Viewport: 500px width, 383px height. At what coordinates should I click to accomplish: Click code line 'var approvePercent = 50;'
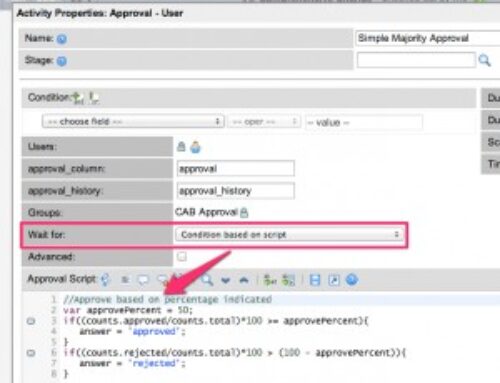(x=128, y=310)
